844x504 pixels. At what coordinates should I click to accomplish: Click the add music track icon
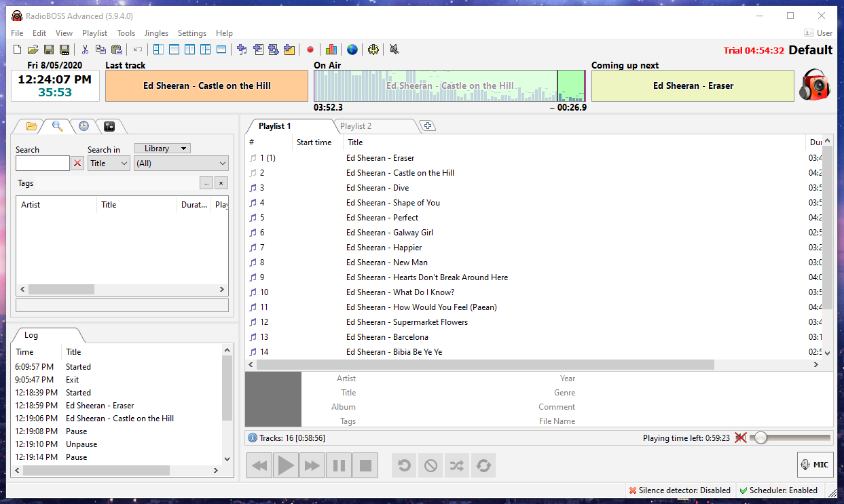click(x=242, y=50)
